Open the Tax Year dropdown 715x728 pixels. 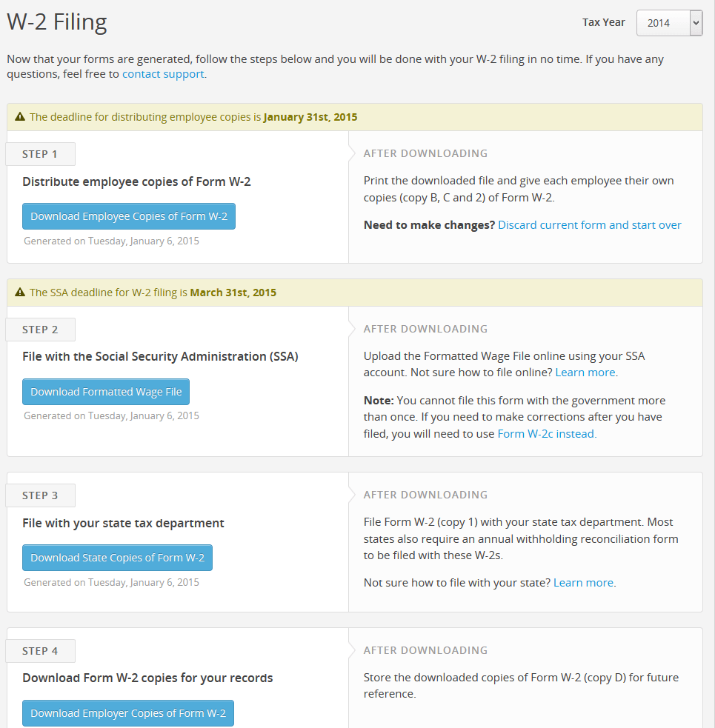tap(669, 23)
